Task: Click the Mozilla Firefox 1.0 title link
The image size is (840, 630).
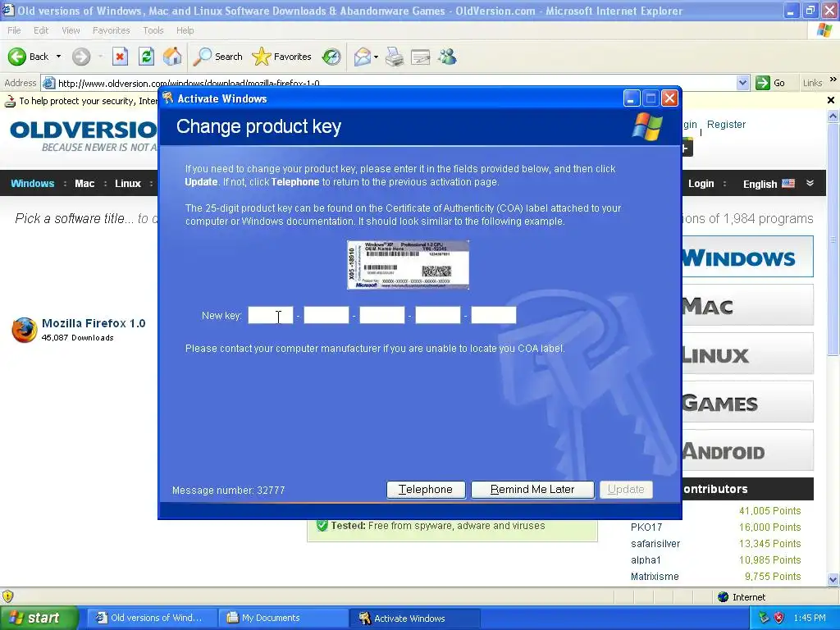Action: [94, 323]
